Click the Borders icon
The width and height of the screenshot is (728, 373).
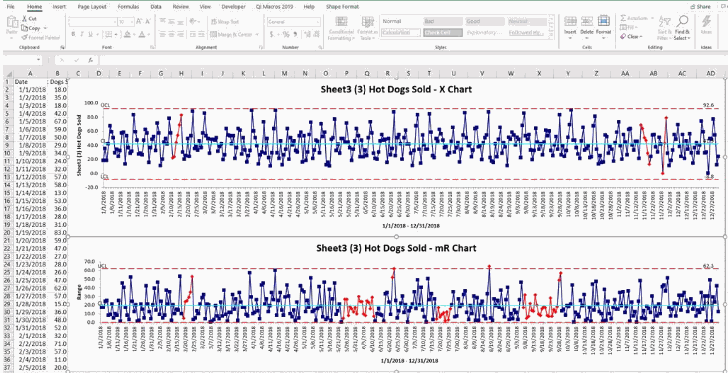pos(108,34)
